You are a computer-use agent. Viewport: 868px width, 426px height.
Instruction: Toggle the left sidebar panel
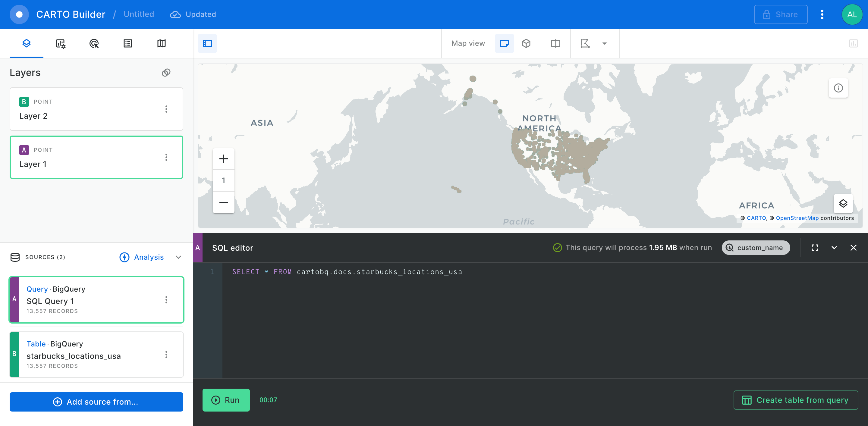207,43
